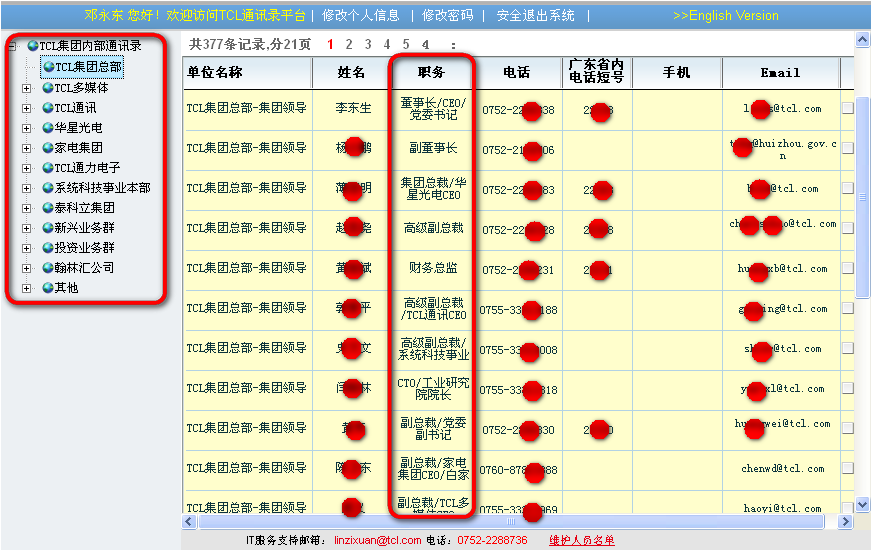The image size is (873, 550).
Task: Expand the TCL多媒体 tree node
Action: point(26,89)
